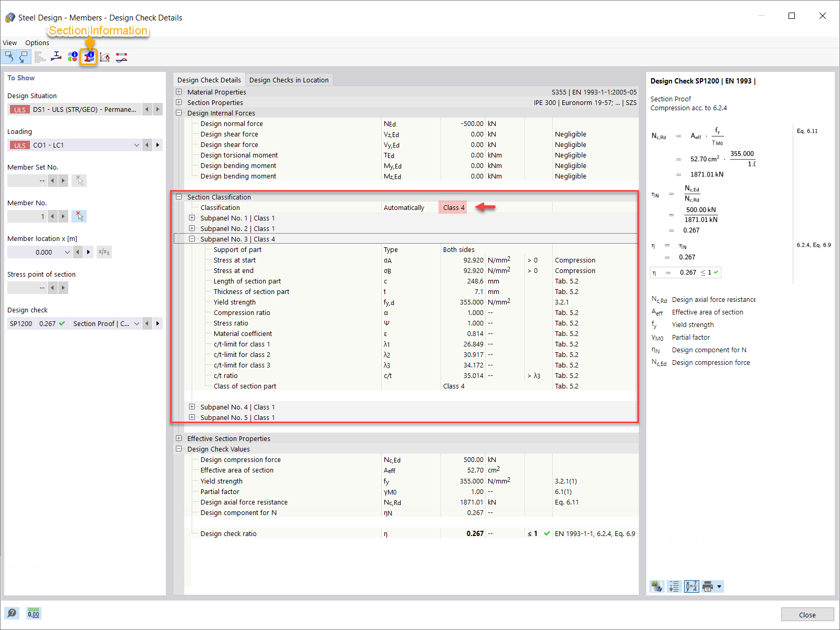Open the Options menu
The height and width of the screenshot is (630, 840).
pyautogui.click(x=37, y=43)
